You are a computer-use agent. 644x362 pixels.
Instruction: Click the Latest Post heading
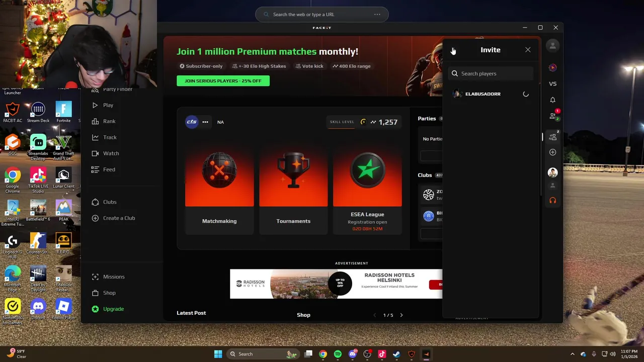191,313
